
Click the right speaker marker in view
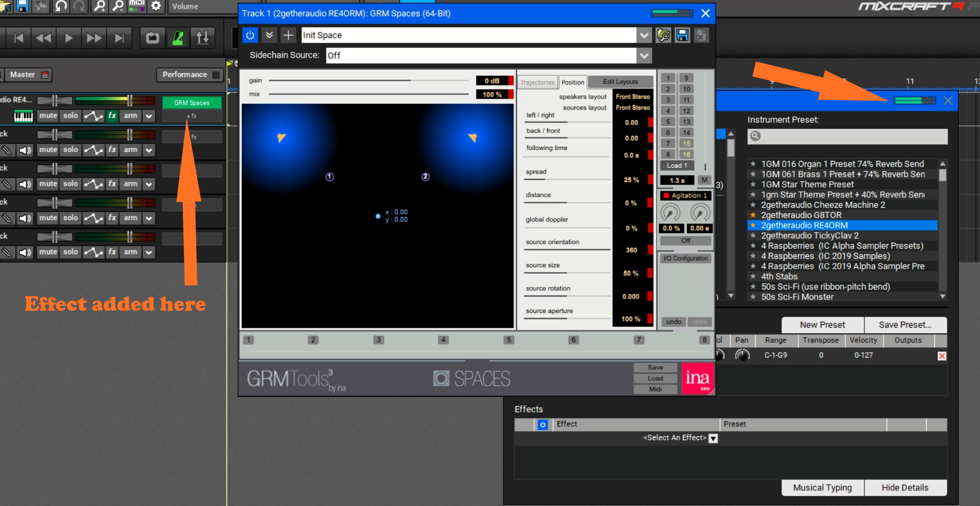[x=473, y=137]
